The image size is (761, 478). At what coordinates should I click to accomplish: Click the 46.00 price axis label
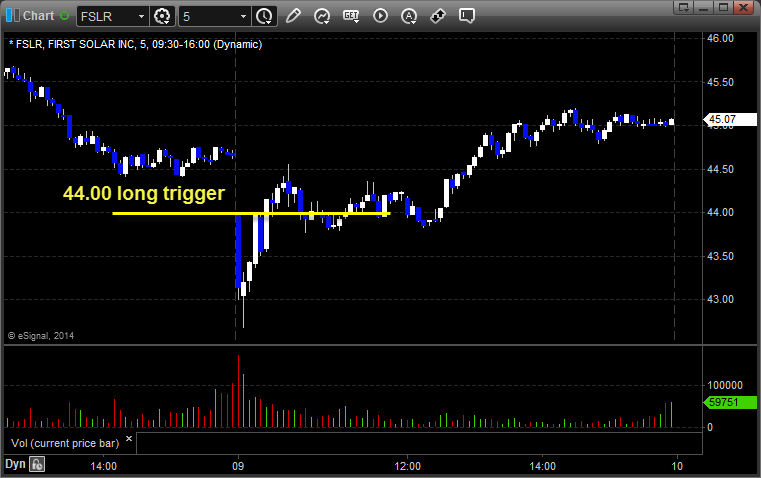(x=720, y=38)
